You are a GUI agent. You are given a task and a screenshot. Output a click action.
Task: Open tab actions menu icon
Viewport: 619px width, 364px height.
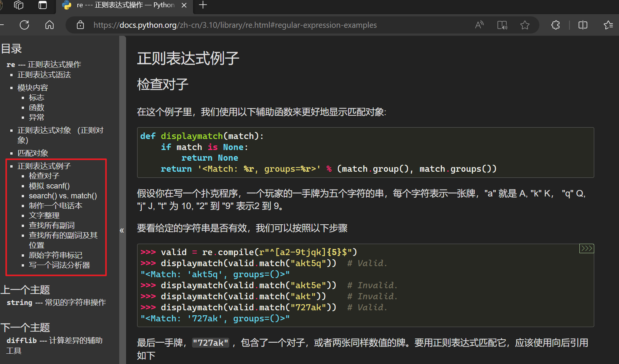click(x=43, y=5)
